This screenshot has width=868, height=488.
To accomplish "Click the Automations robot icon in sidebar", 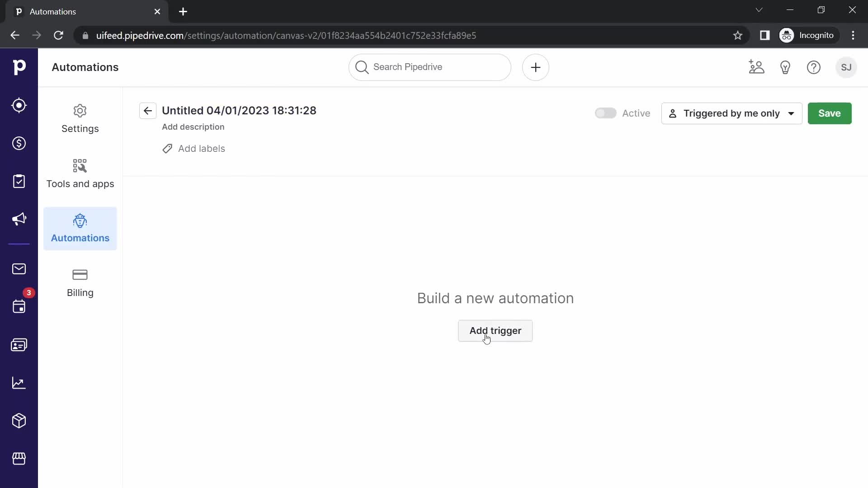I will [x=80, y=221].
